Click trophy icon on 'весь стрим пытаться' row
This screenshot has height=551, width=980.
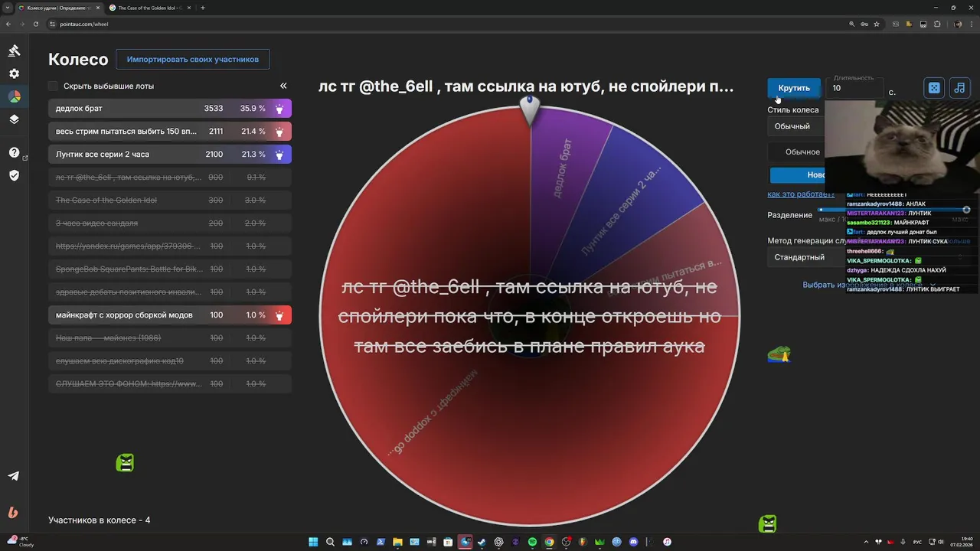279,132
